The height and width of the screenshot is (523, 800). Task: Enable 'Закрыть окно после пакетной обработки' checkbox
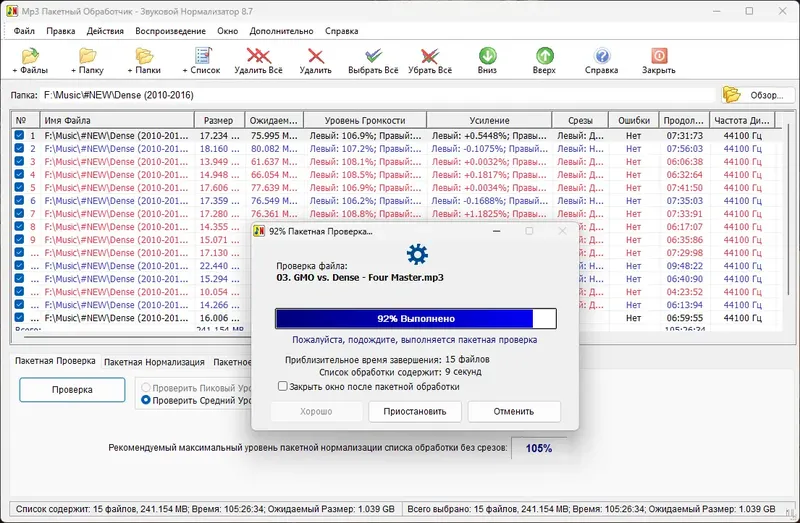[x=283, y=386]
